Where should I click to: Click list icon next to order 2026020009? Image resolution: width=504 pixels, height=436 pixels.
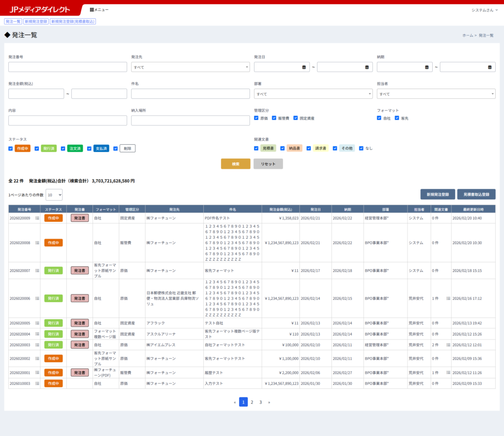[x=37, y=218]
